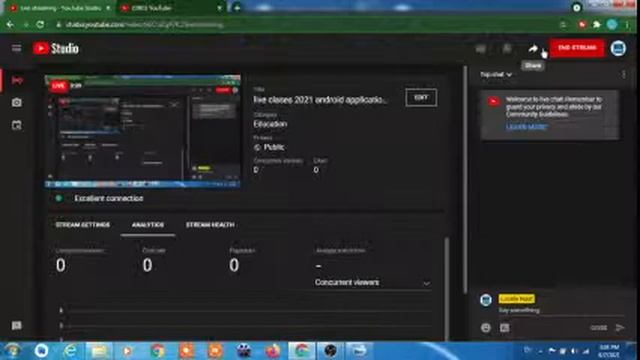This screenshot has width=640, height=360.
Task: Click the poll icon beside the emoji button
Action: (505, 327)
